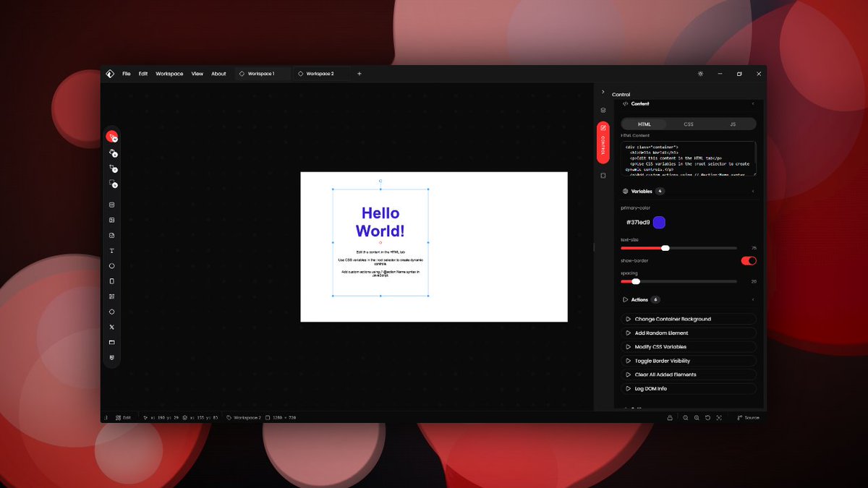Run Add Random Element action
868x488 pixels.
point(688,333)
